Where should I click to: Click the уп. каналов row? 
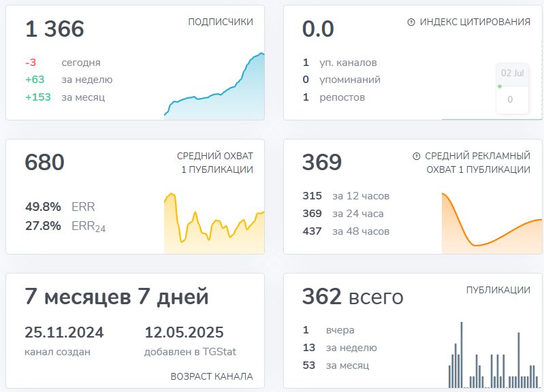click(340, 63)
